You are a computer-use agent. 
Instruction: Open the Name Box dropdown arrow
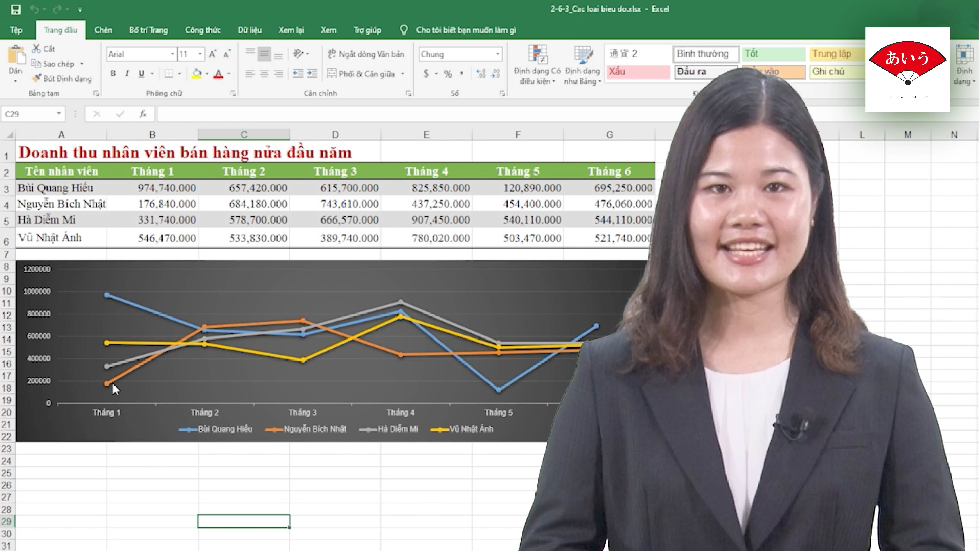tap(59, 113)
